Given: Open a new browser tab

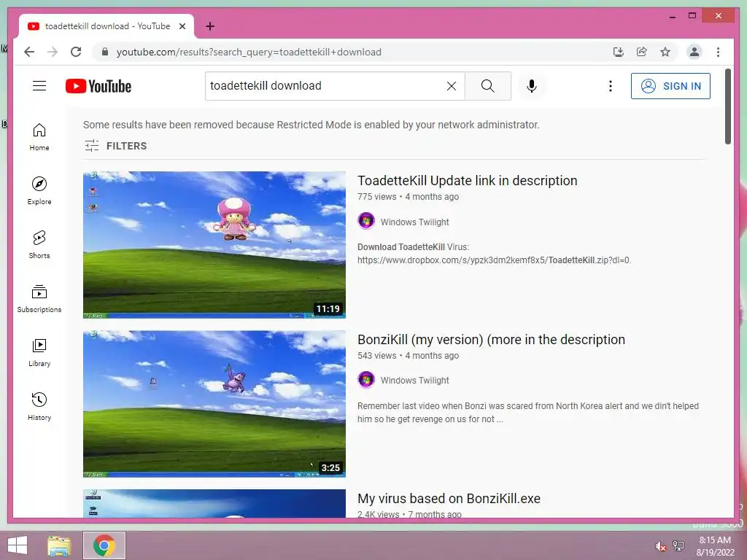Looking at the screenshot, I should (x=210, y=26).
